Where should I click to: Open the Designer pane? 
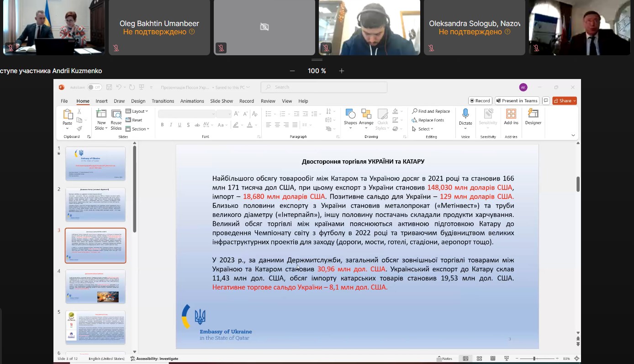[533, 114]
